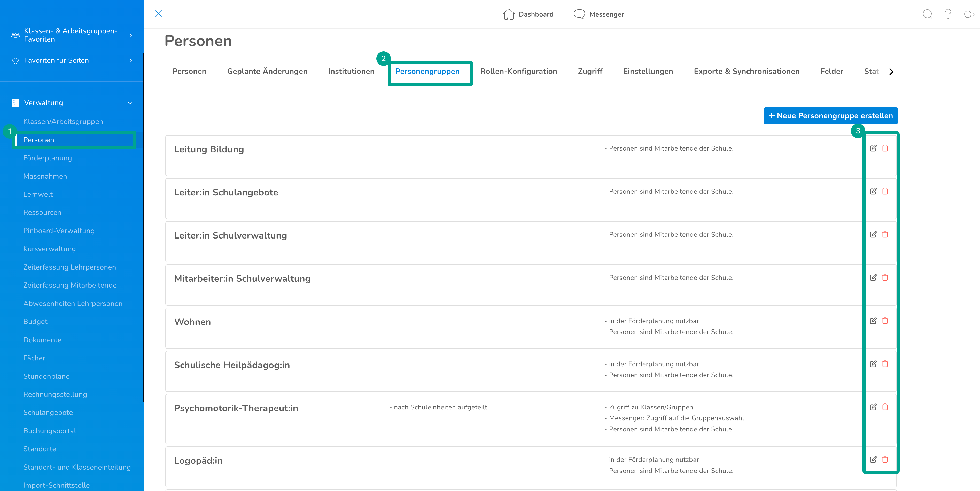Close sidebar with the X icon
The height and width of the screenshot is (491, 980).
point(159,14)
